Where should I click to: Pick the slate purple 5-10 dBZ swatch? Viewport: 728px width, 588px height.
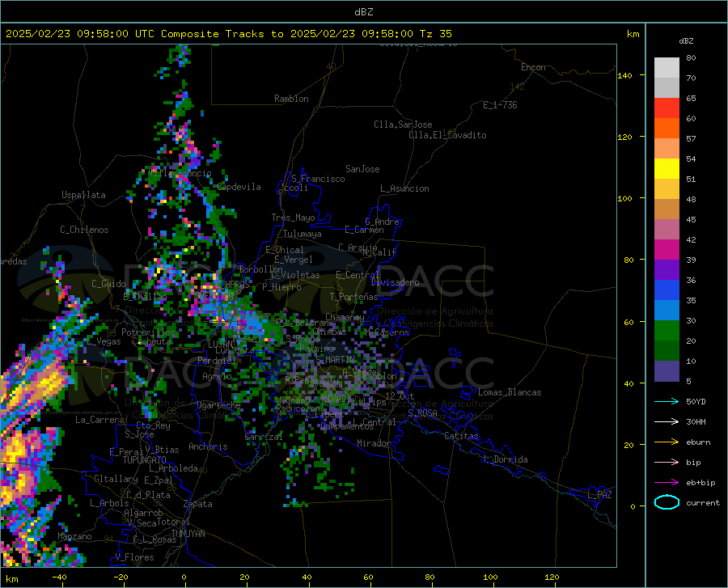coord(667,371)
